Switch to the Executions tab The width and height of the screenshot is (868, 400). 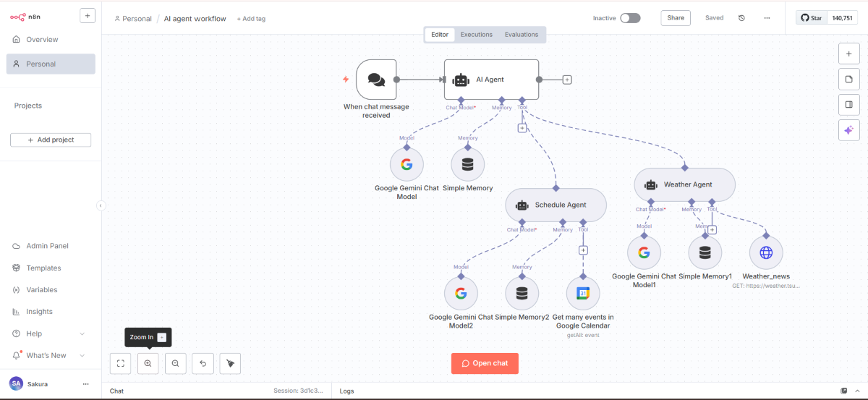476,35
